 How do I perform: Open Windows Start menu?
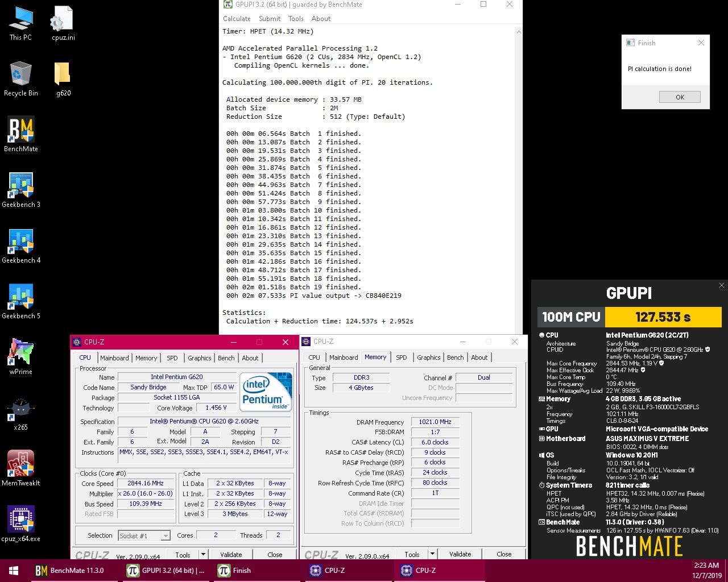click(x=14, y=571)
